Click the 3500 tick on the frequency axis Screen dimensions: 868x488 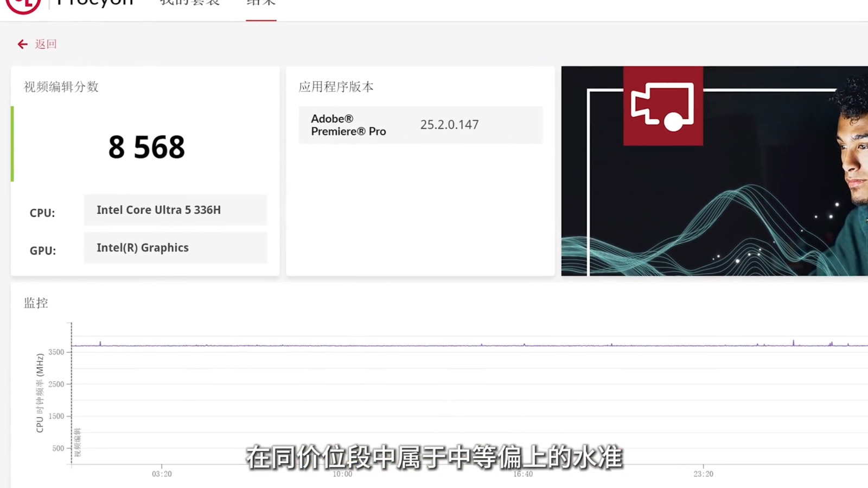56,352
